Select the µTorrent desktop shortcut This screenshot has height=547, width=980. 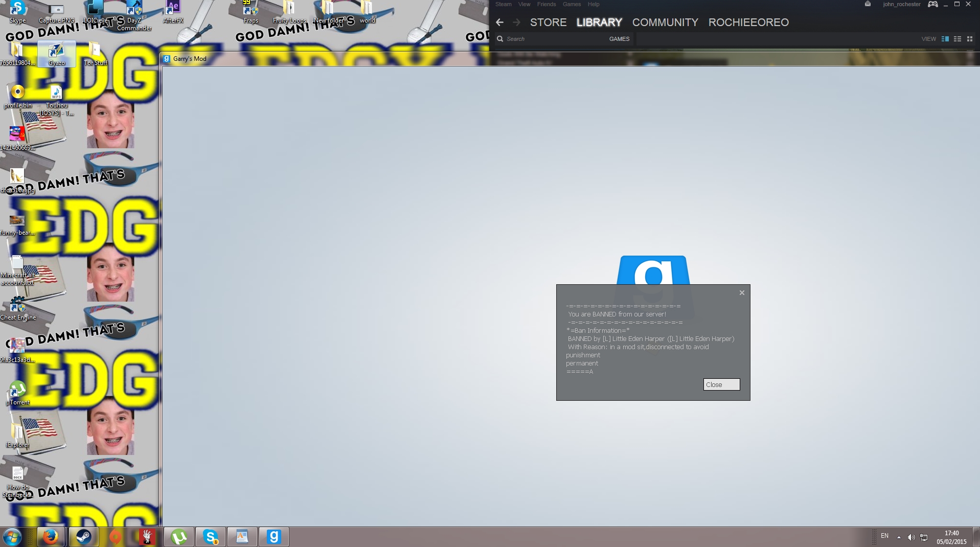tap(17, 394)
